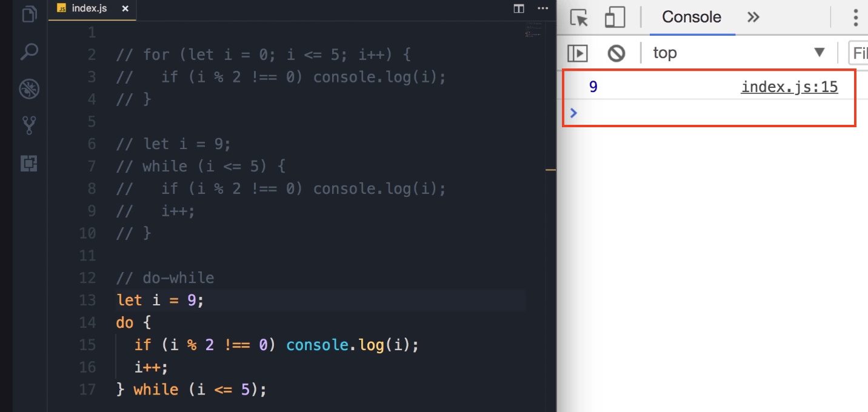The height and width of the screenshot is (412, 868).
Task: Open the Extensions view icon
Action: pyautogui.click(x=29, y=163)
